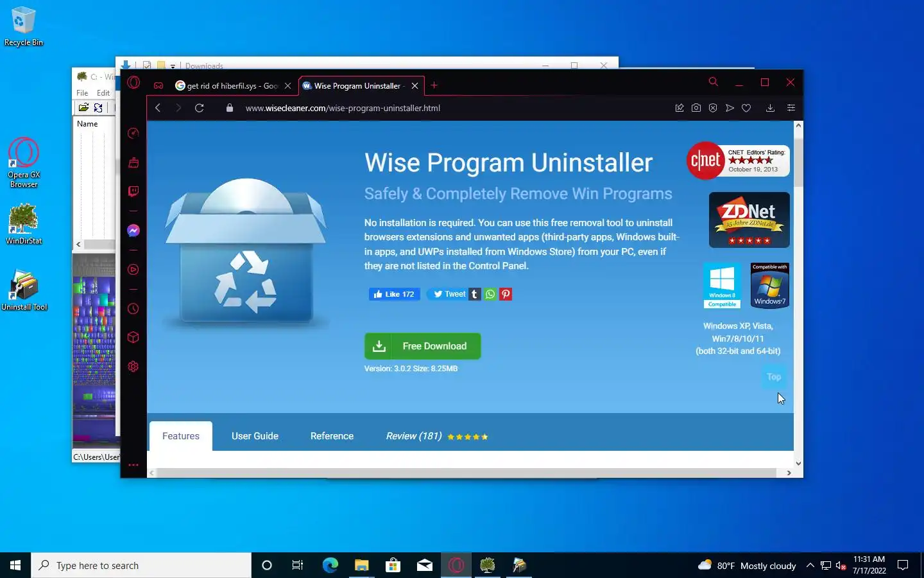This screenshot has width=924, height=578.
Task: Click the pinboard icon in address bar
Action: pos(680,108)
